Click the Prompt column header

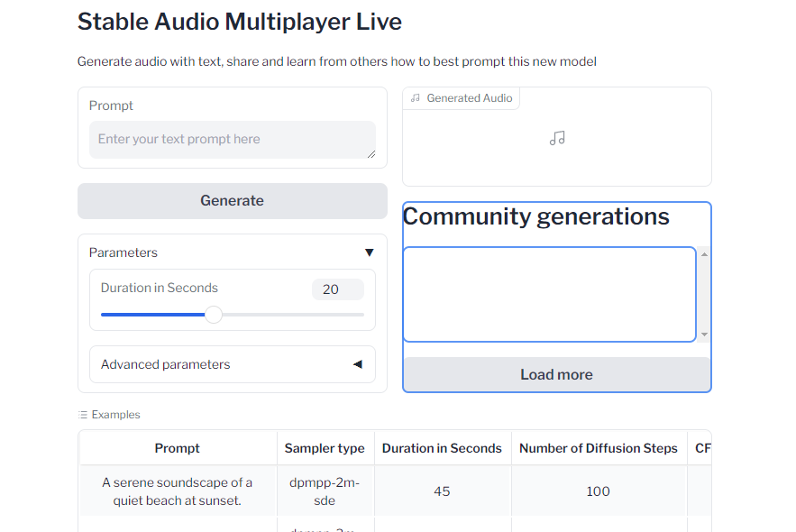point(178,448)
